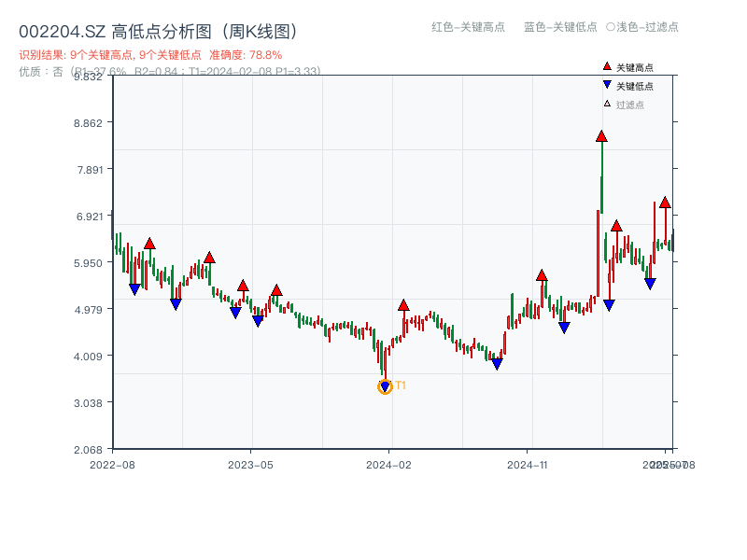Click the white triangle icon beside 过滤点 in the legend
Screen dimensions: 747x560
[x=607, y=104]
